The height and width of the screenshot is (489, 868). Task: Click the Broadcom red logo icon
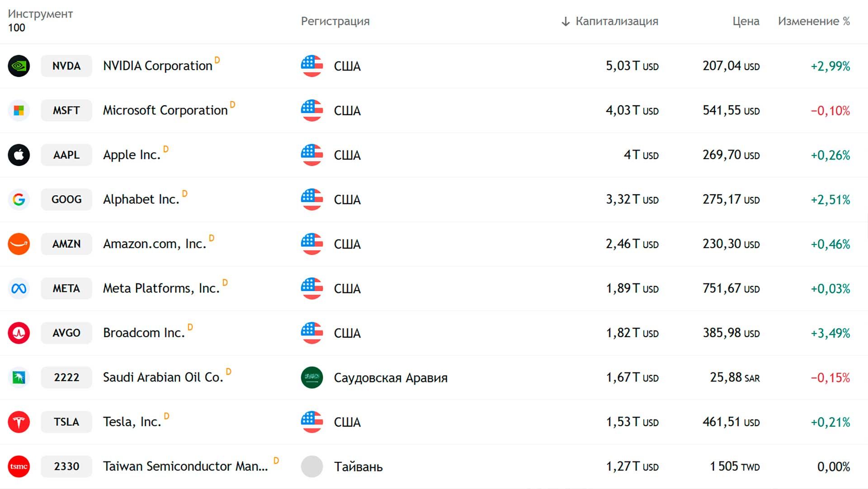click(19, 333)
